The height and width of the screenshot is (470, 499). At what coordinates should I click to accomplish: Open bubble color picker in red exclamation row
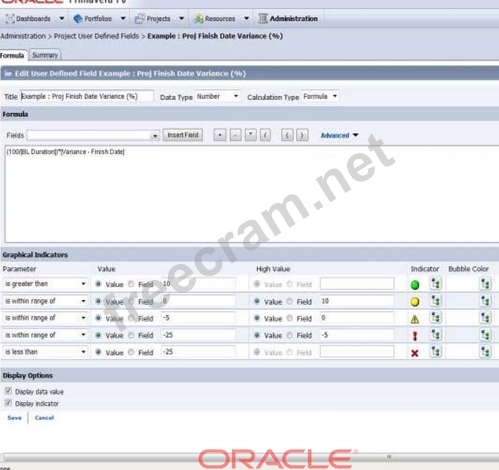485,335
